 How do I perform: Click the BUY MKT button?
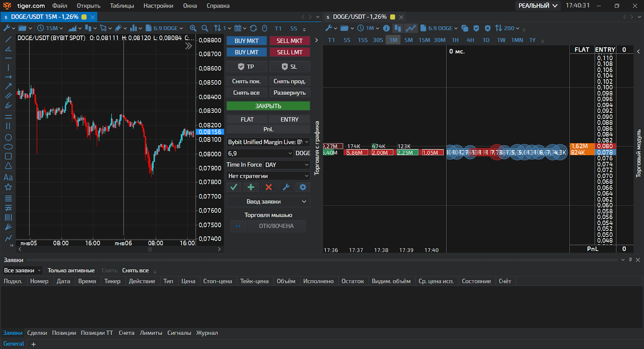[246, 41]
